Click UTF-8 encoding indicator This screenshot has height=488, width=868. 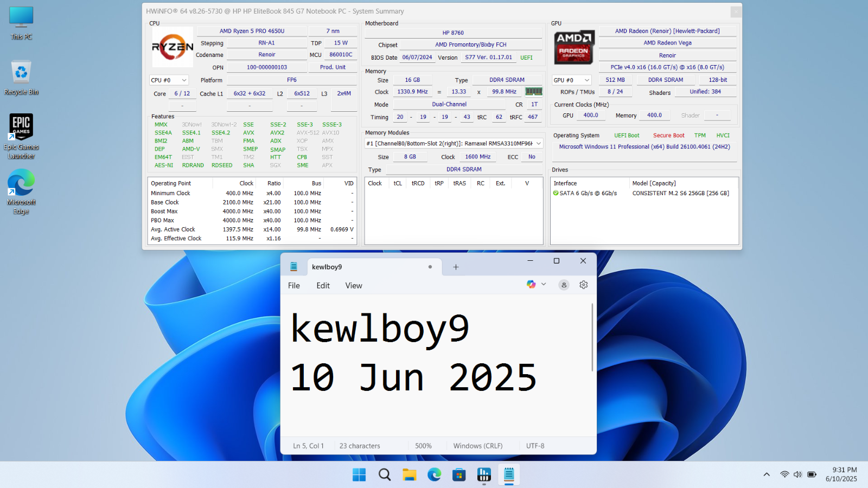pos(535,446)
